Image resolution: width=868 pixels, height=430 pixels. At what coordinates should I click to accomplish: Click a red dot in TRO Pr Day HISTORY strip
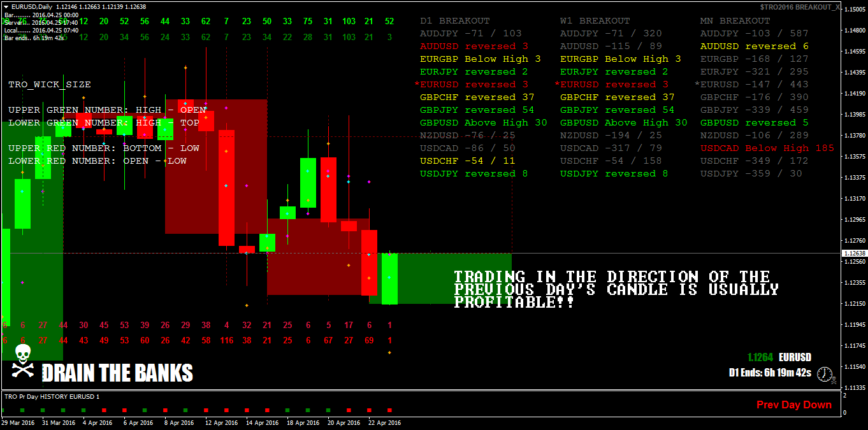(x=104, y=410)
